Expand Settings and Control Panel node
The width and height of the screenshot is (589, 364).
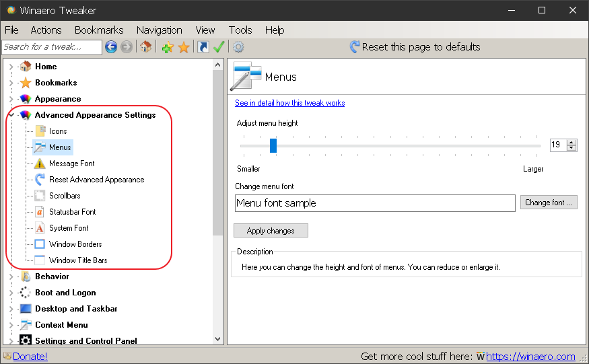tap(11, 341)
